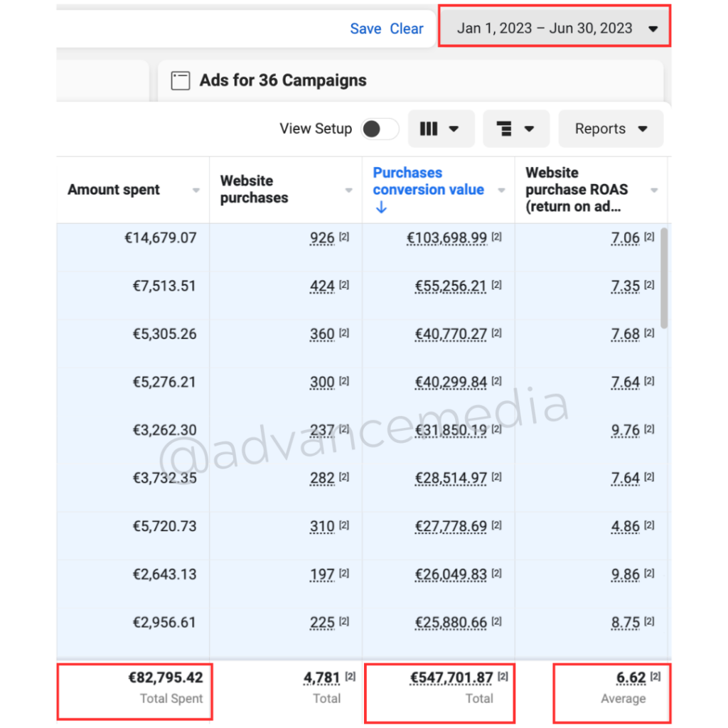728x728 pixels.
Task: Open the Amount spent column menu arrow
Action: [x=196, y=191]
